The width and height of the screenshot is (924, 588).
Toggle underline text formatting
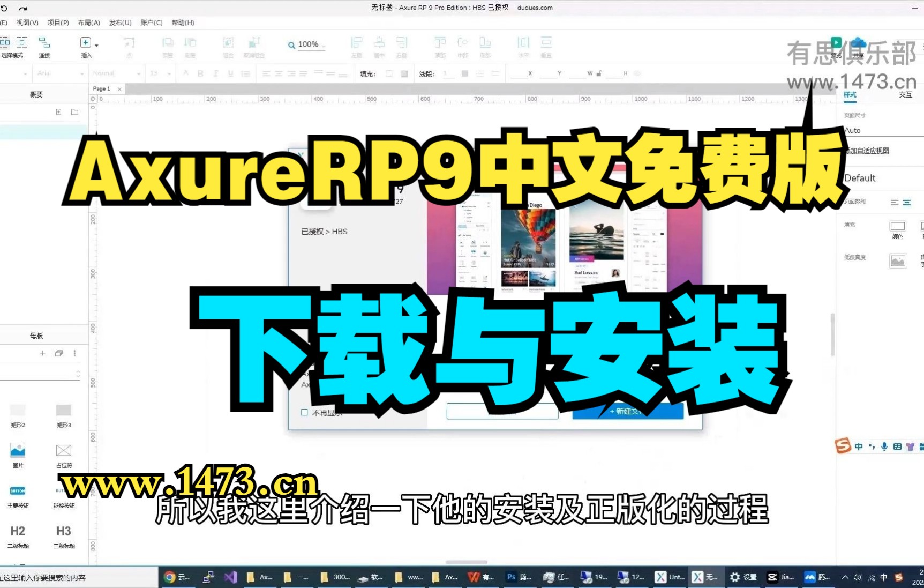[231, 73]
